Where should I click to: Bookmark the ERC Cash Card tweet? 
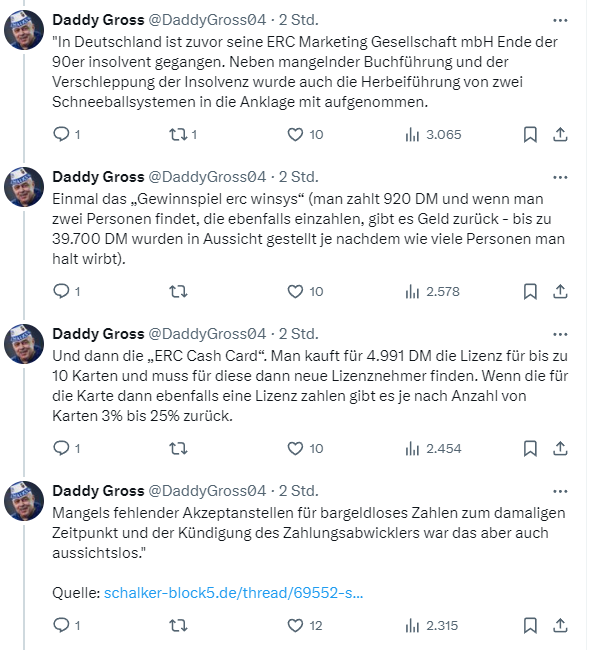(x=530, y=449)
